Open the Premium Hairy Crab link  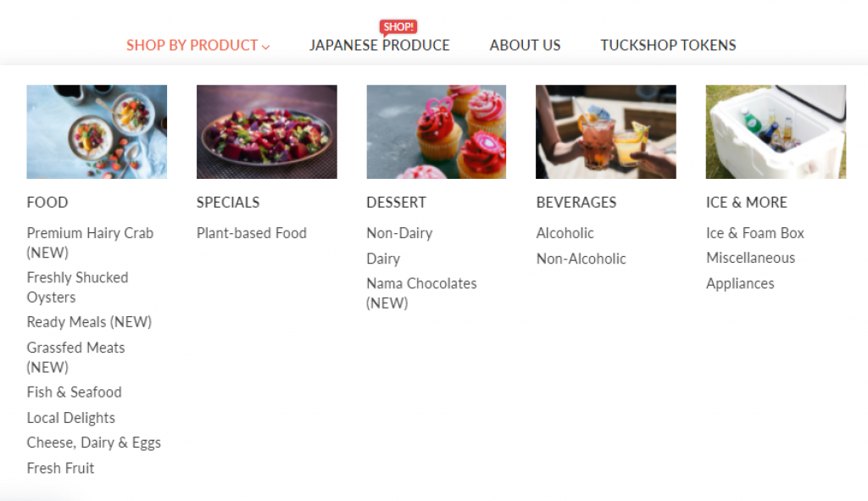90,242
